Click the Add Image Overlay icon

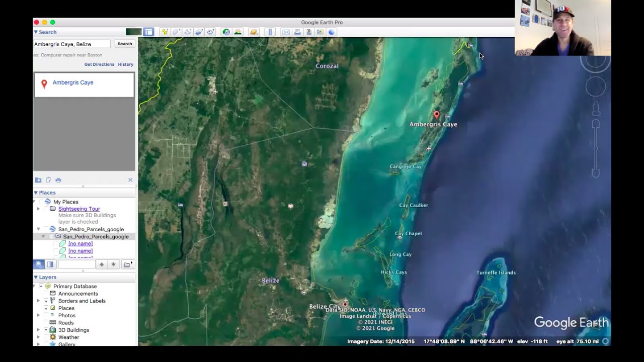[x=199, y=32]
